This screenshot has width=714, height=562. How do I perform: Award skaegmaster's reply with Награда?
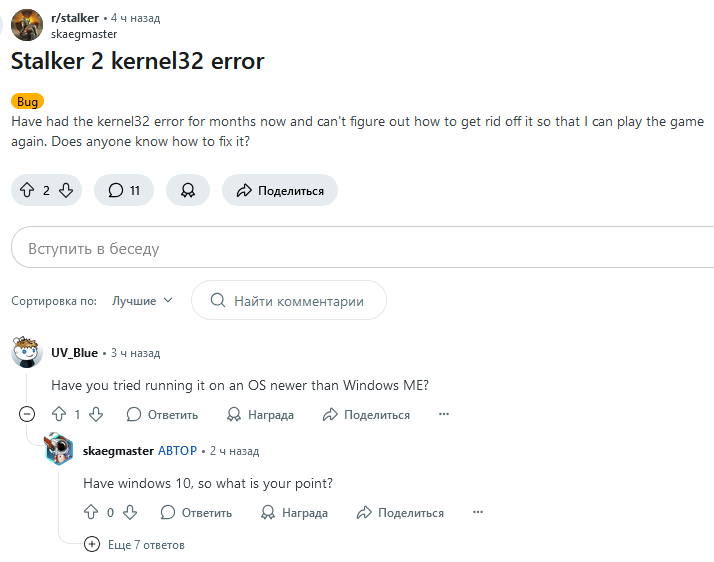click(294, 512)
